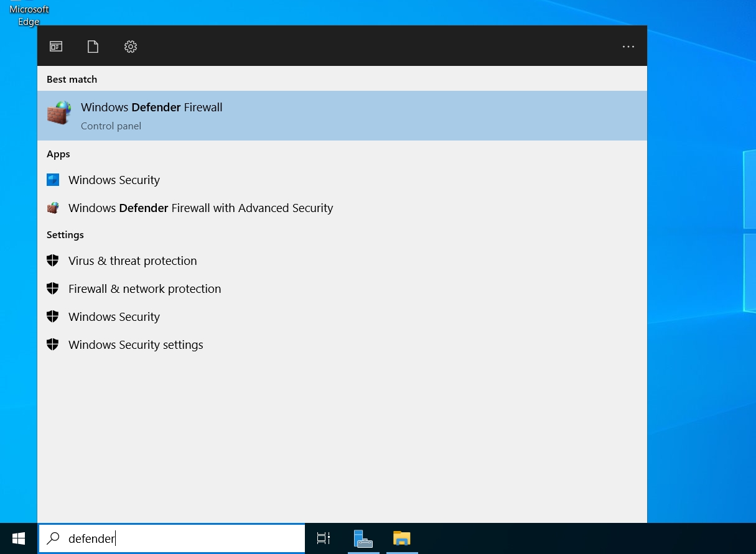Screen dimensions: 756x554
Task: Click the Windows Start button
Action: [19, 538]
